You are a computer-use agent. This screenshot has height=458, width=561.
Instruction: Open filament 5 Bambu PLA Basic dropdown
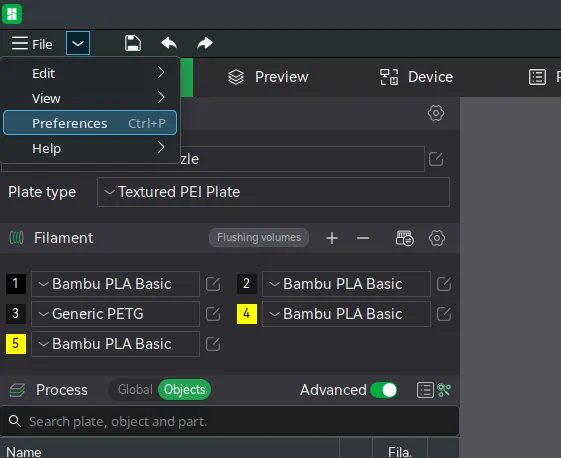click(x=115, y=344)
